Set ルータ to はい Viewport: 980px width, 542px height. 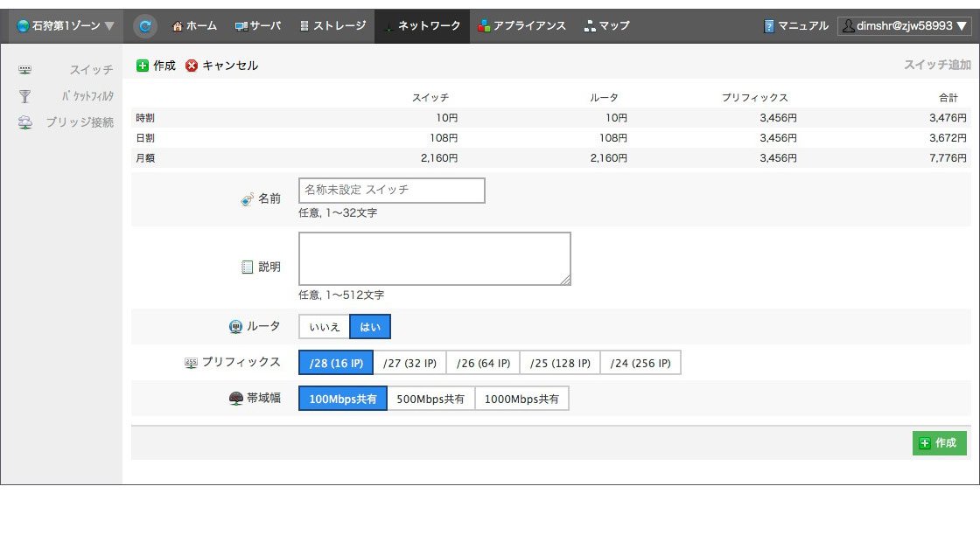coord(370,327)
